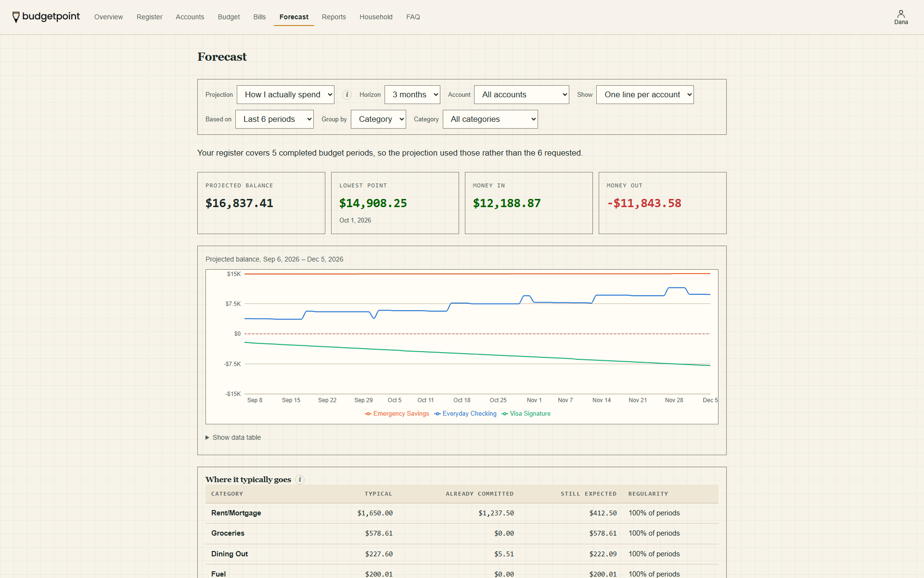Open the All accounts dropdown
Screen dimensions: 924x578
click(522, 95)
